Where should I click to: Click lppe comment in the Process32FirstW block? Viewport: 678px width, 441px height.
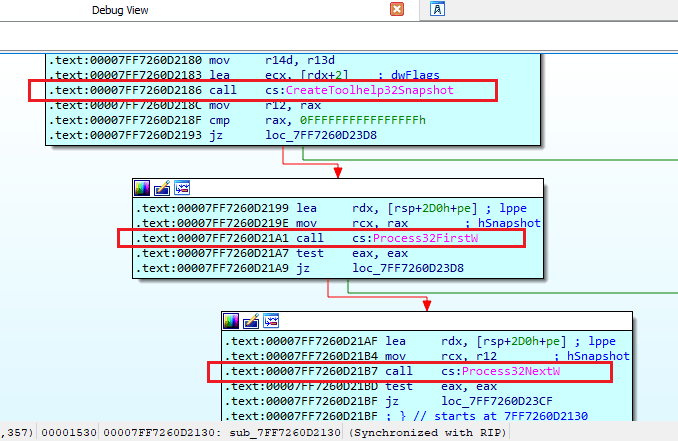(x=513, y=208)
